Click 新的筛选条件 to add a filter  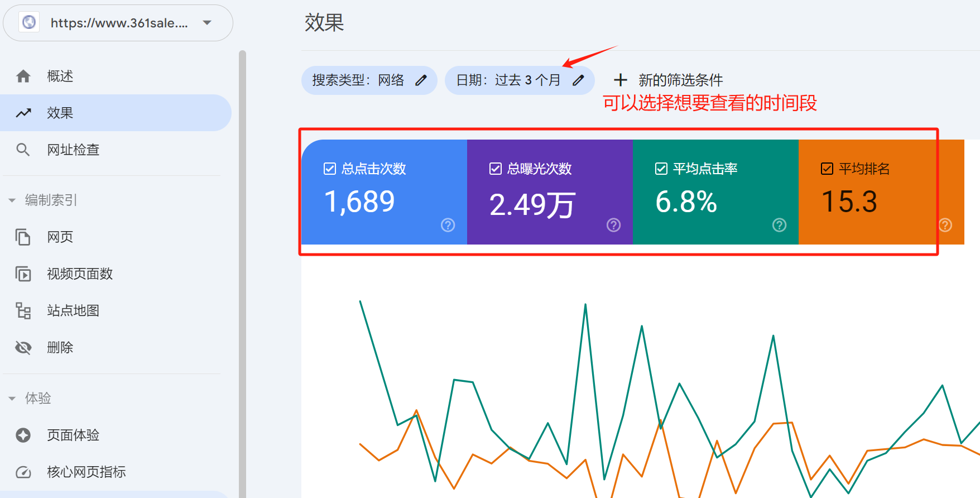pyautogui.click(x=680, y=80)
